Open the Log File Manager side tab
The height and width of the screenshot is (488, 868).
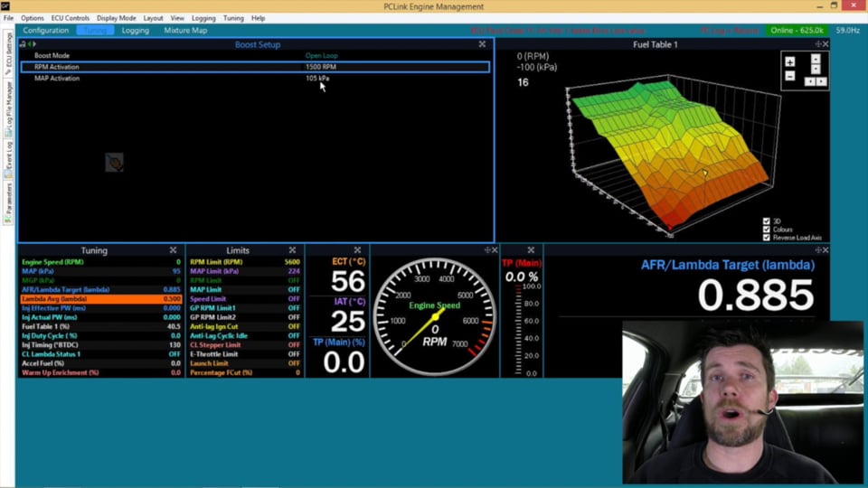pos(8,109)
